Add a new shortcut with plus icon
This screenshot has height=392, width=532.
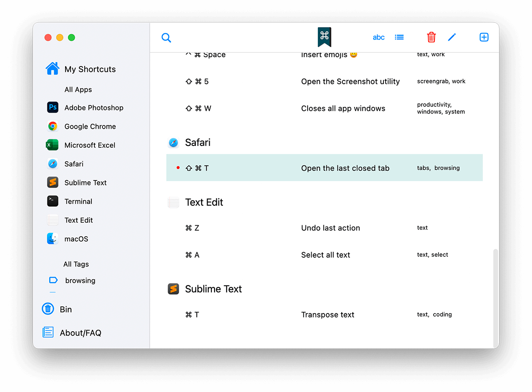484,37
